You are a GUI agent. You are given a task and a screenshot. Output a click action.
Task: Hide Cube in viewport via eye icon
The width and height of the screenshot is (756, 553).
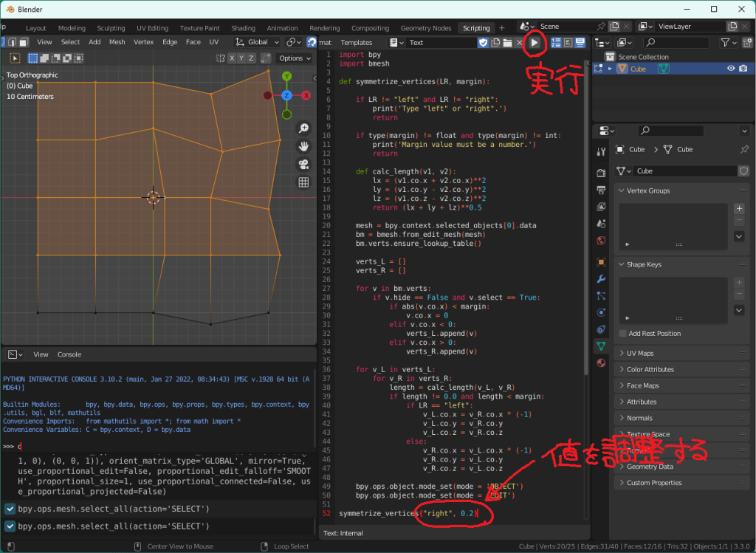point(731,69)
